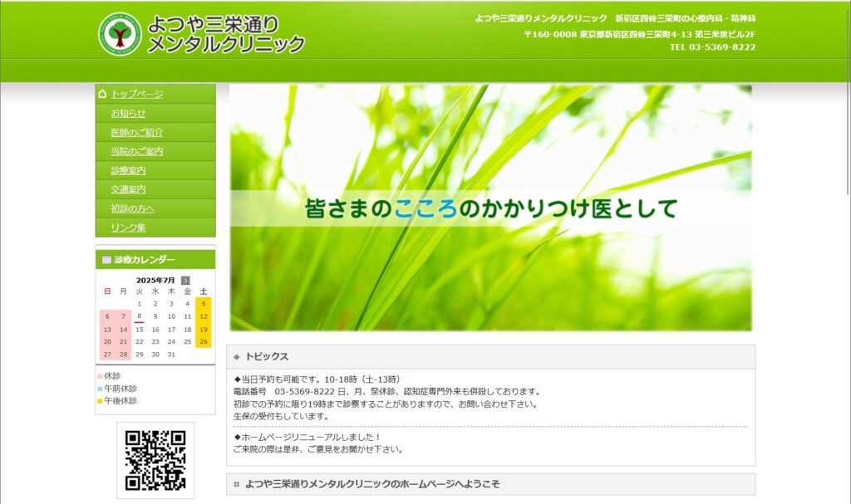Navigate to 診療案内 page

coord(128,170)
